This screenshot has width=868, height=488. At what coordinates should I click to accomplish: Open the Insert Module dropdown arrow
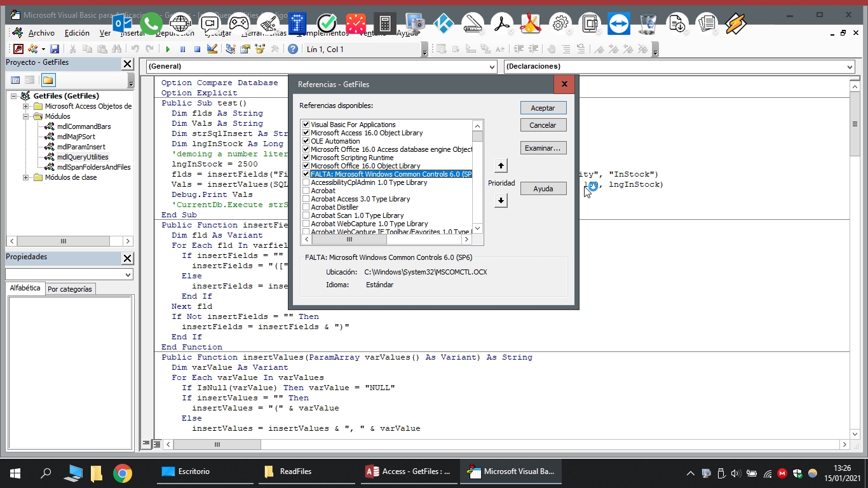(43, 49)
